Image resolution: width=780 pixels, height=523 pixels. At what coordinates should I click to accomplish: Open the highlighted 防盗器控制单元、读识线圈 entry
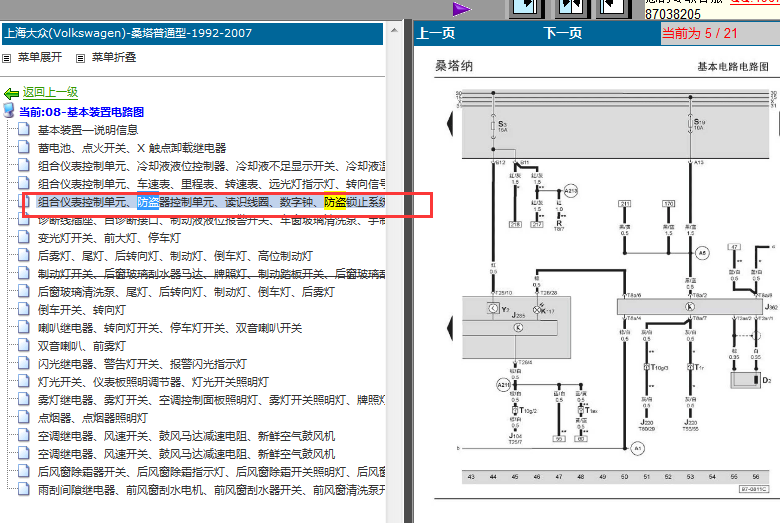[x=211, y=202]
